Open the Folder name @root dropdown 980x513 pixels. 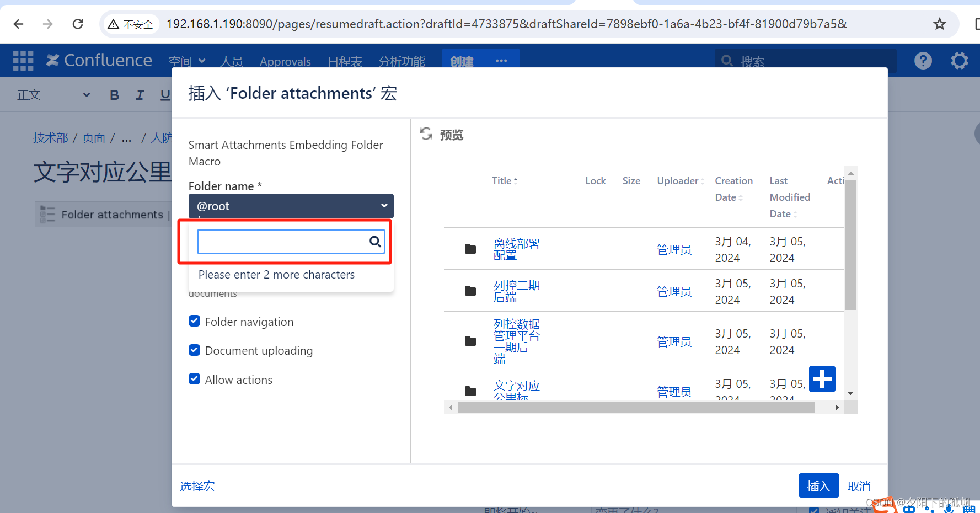[x=291, y=206]
